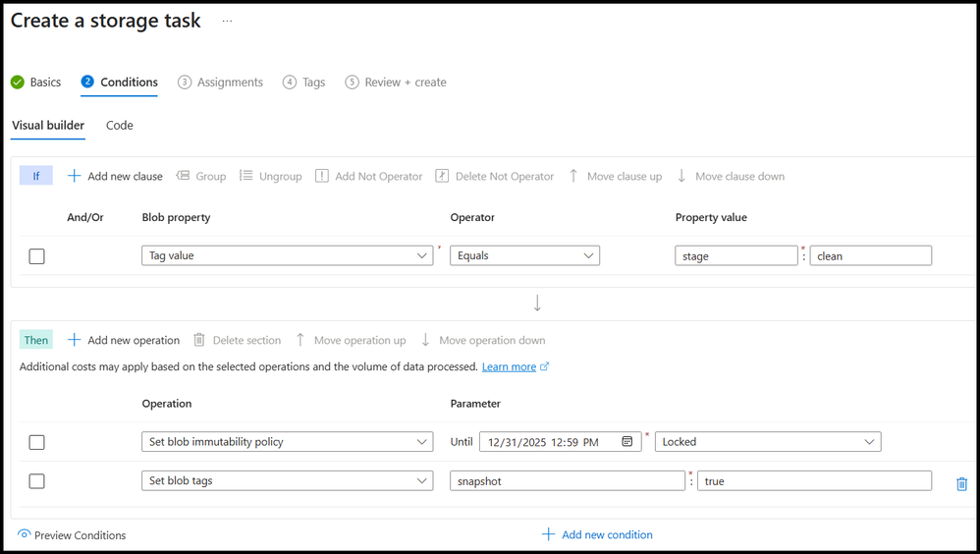Expand the Locked policy mode dropdown
Image resolution: width=980 pixels, height=554 pixels.
point(768,442)
